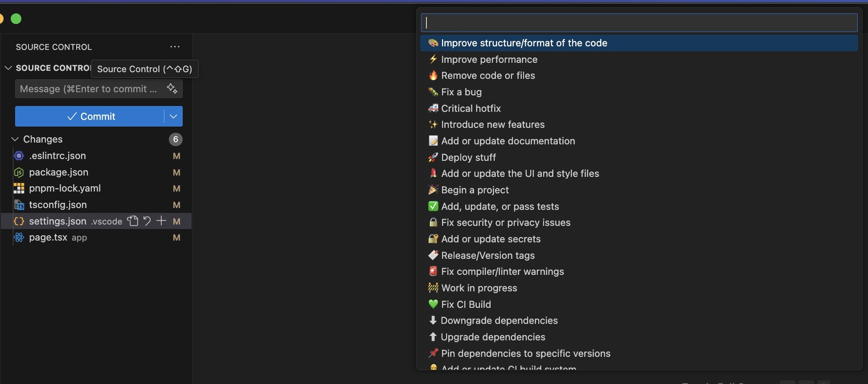Open pnpm-lock.yaml changed file
Viewport: 868px width, 384px height.
(96, 188)
